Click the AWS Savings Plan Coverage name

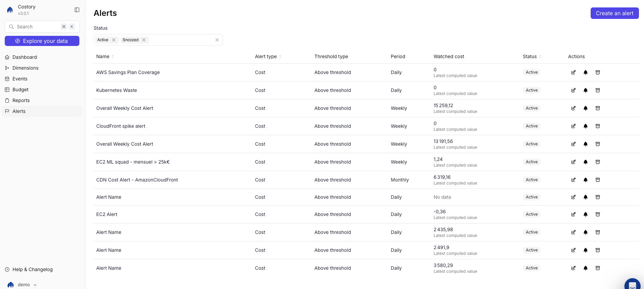(128, 72)
